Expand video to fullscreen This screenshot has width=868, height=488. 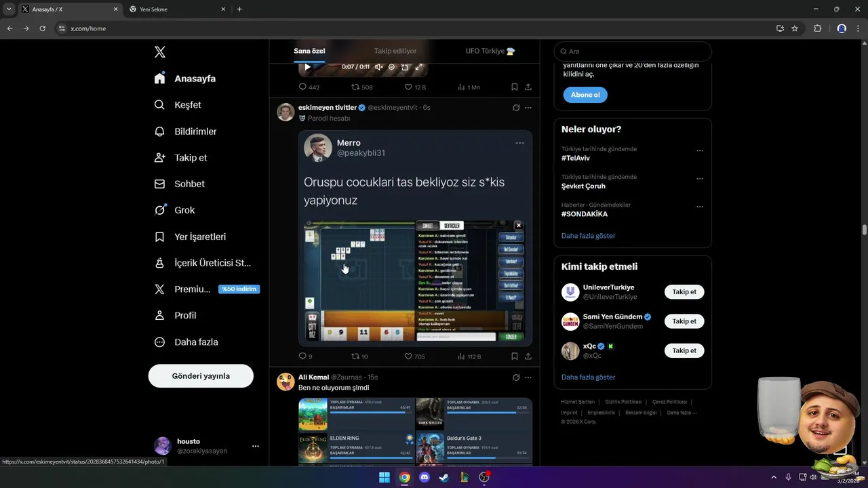coord(418,67)
